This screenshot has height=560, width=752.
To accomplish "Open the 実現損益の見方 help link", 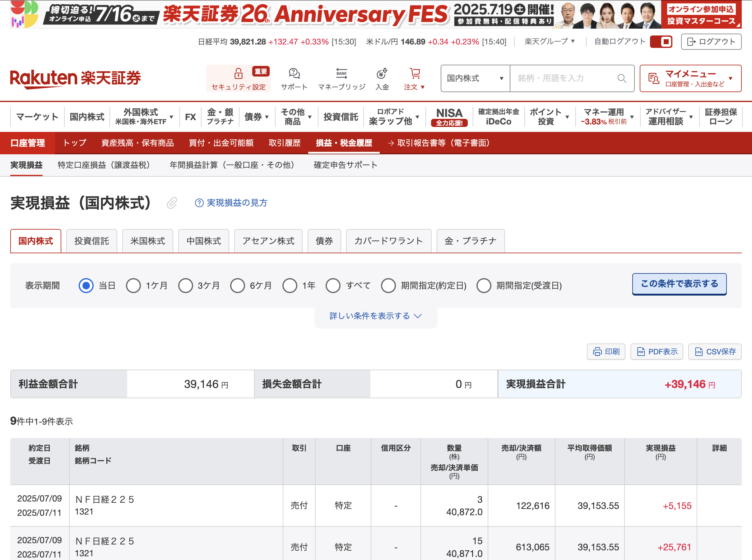I will tap(231, 203).
